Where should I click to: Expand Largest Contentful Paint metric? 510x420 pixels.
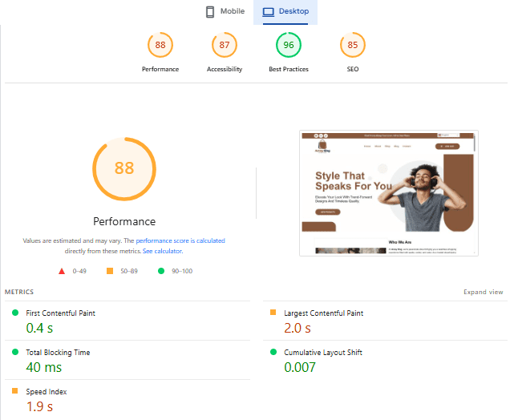323,313
